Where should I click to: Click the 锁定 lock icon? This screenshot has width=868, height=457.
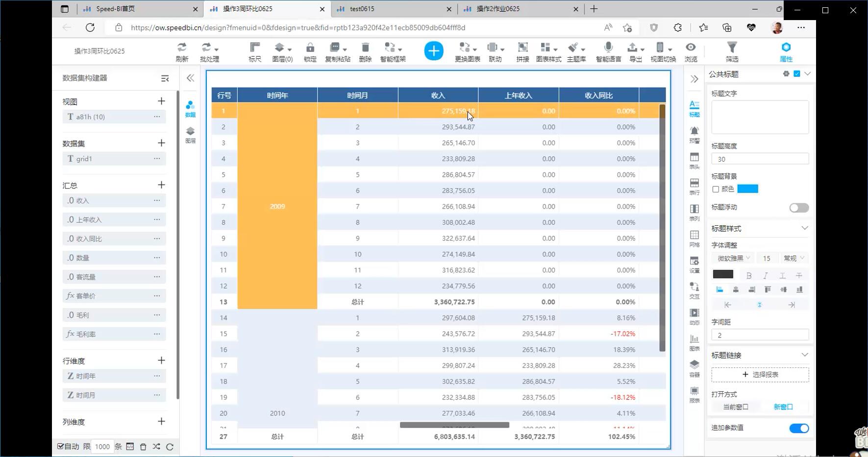click(310, 48)
